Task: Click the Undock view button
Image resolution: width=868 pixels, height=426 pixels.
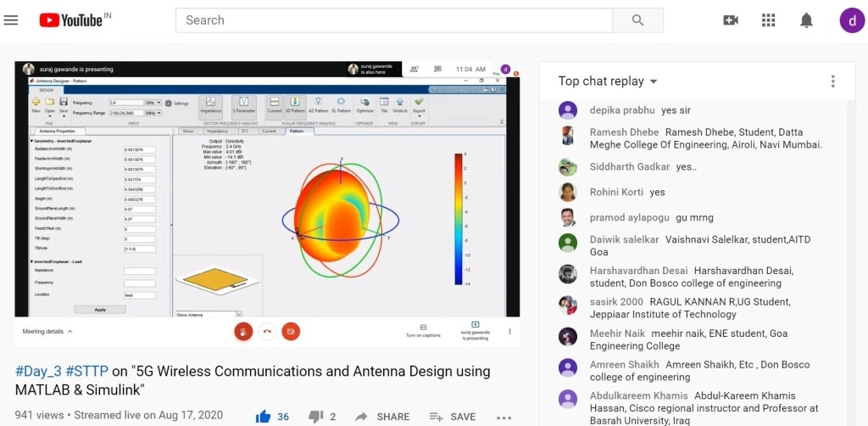Action: 400,104
